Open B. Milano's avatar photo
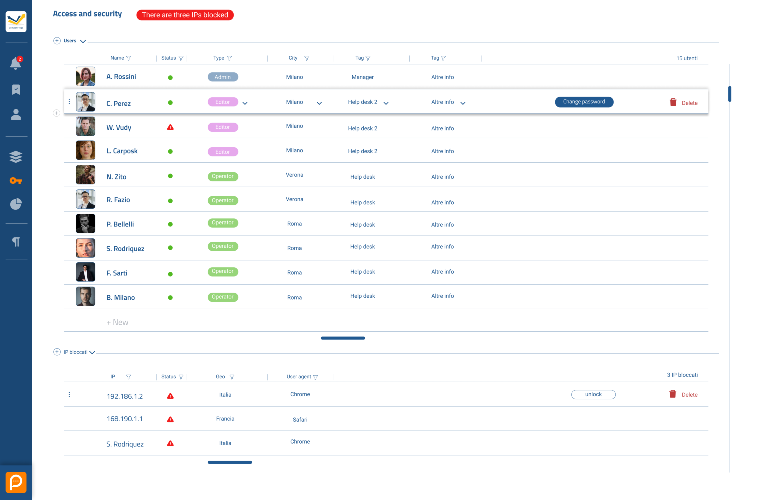Screen dimensions: 770x500 [85, 297]
